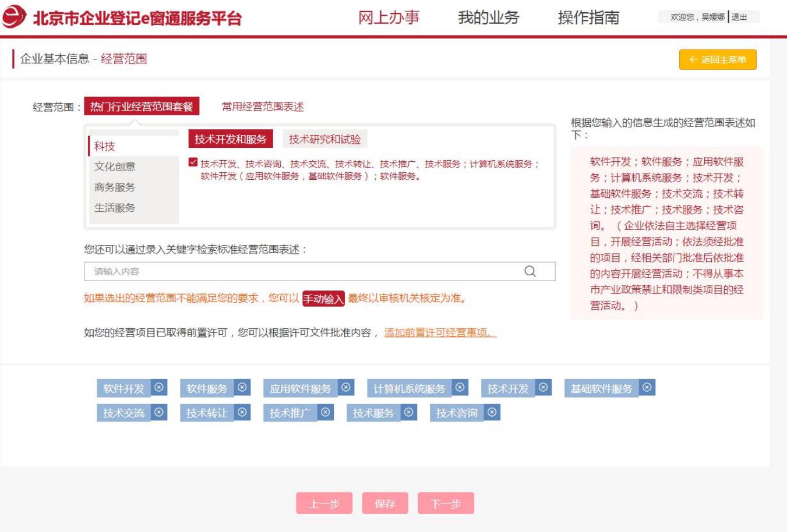Click the magnifier search icon in keyword field
787x532 pixels.
point(530,271)
